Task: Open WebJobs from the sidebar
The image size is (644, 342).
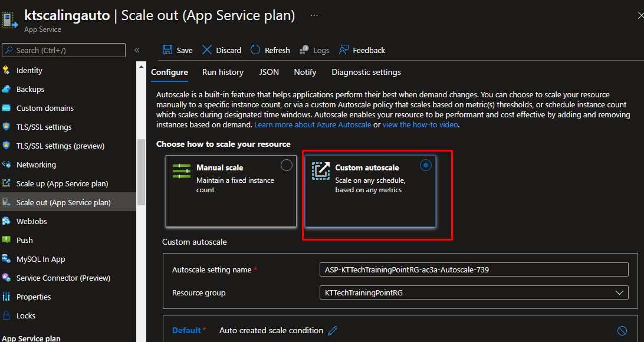Action: [x=31, y=221]
